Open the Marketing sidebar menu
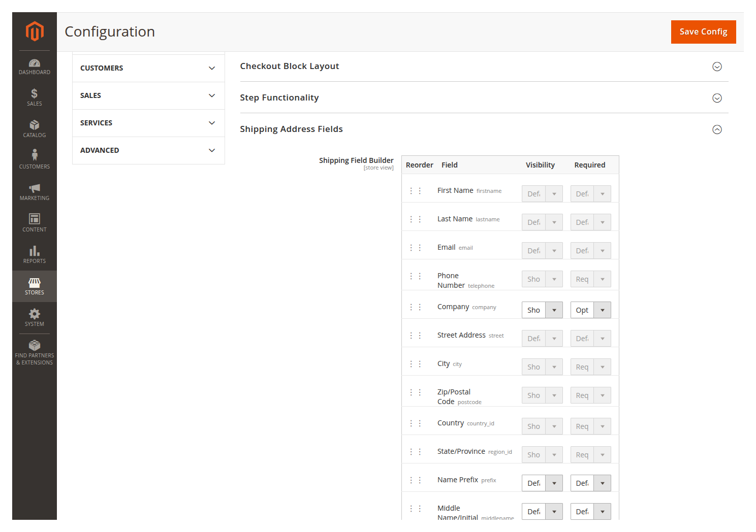This screenshot has height=532, width=756. (x=35, y=192)
